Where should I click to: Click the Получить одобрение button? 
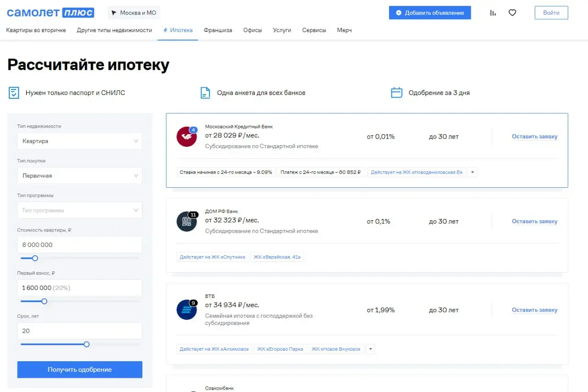coord(80,370)
